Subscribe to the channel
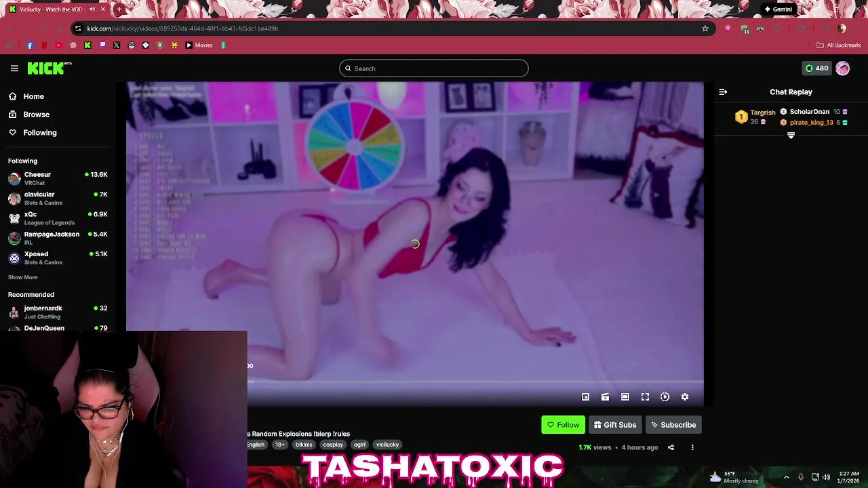868x488 pixels. click(673, 425)
